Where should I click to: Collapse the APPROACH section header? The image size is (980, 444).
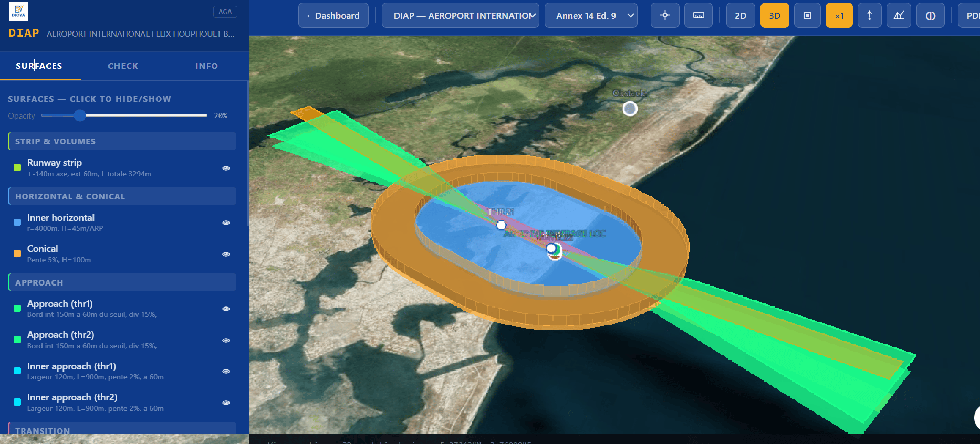[122, 282]
